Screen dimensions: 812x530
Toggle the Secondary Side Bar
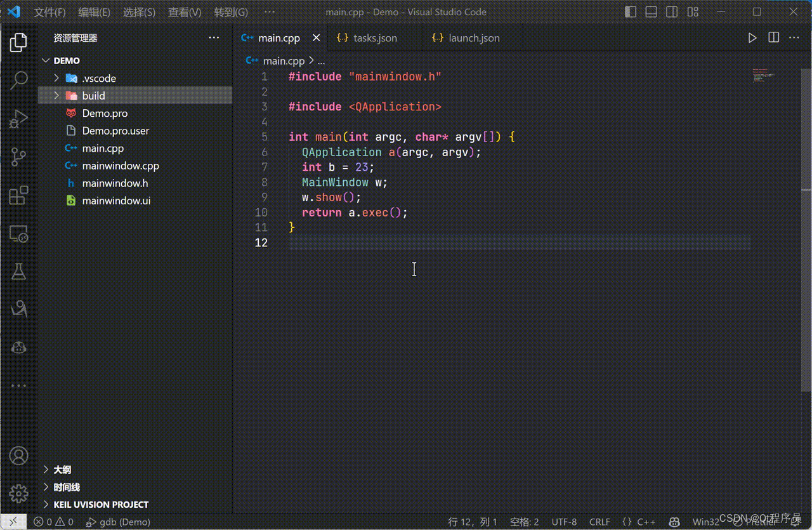coord(672,11)
